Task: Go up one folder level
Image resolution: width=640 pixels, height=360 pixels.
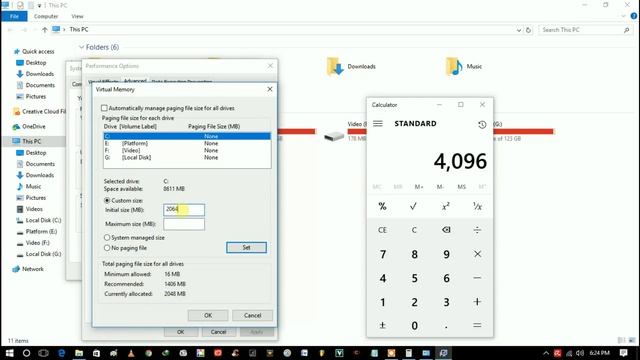Action: pos(44,29)
